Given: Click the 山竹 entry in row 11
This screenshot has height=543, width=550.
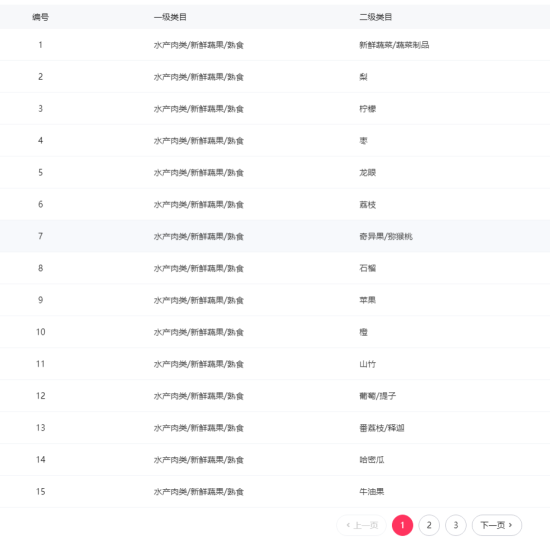Looking at the screenshot, I should [368, 364].
